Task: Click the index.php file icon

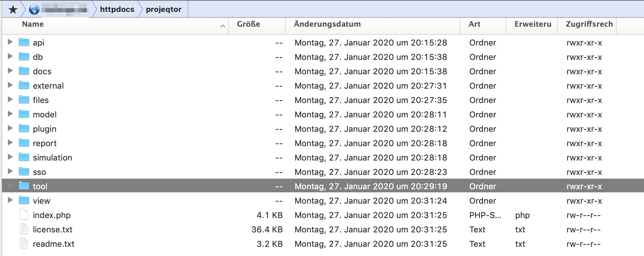Action: click(24, 215)
